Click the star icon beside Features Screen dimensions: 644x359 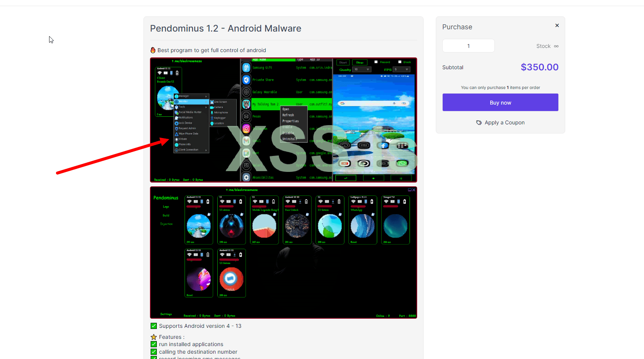tap(154, 337)
